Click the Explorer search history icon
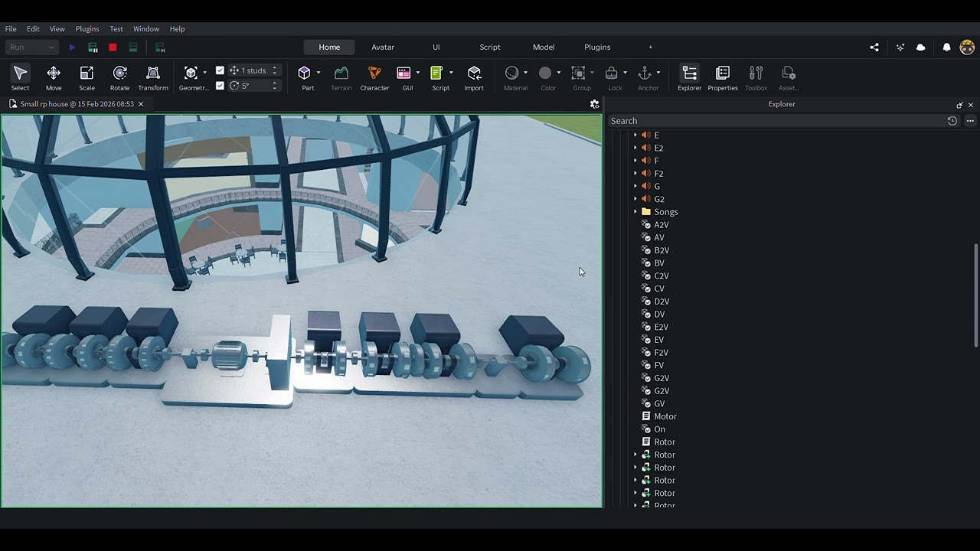 [x=952, y=121]
